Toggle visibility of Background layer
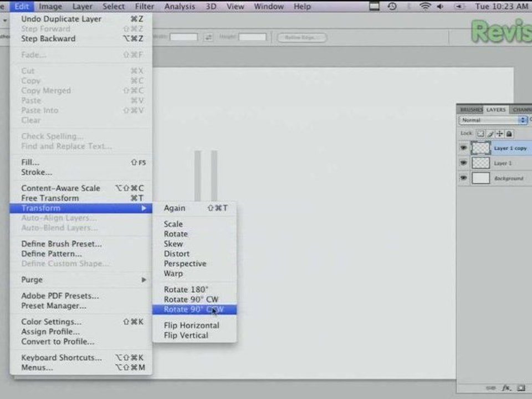The height and width of the screenshot is (399, 532). 463,178
